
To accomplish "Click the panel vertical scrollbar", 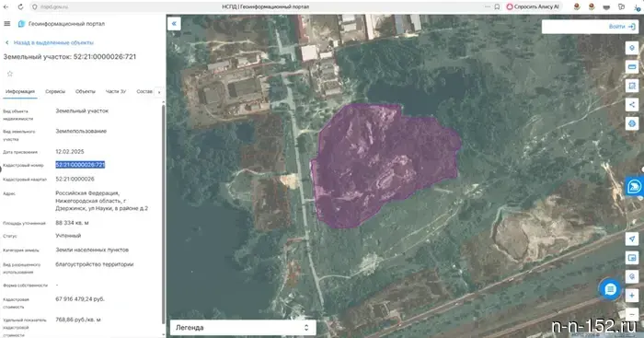I will click(164, 214).
